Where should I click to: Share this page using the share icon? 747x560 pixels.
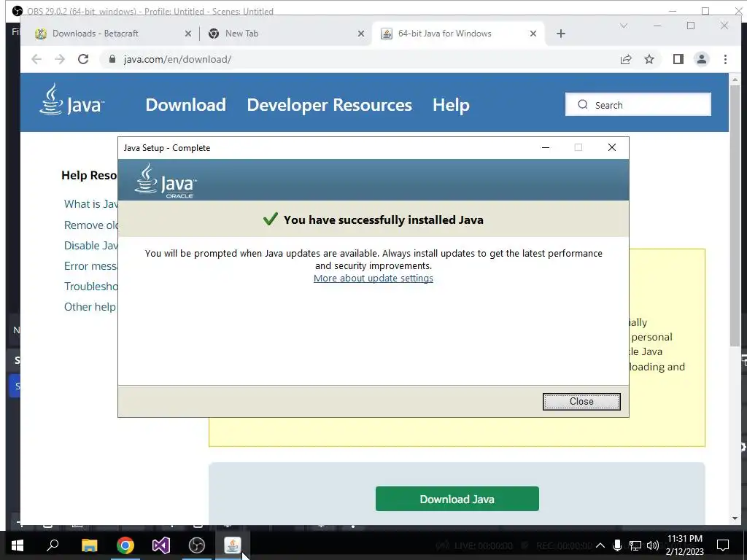[625, 59]
